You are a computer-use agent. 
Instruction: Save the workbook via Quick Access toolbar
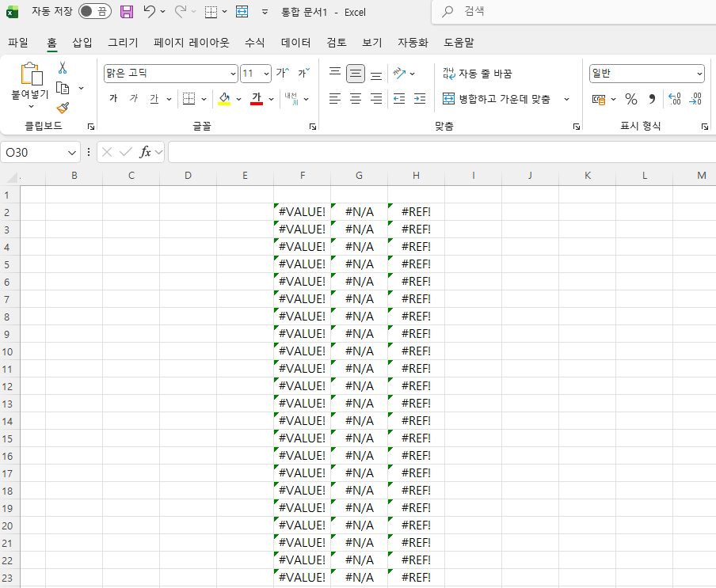point(127,12)
